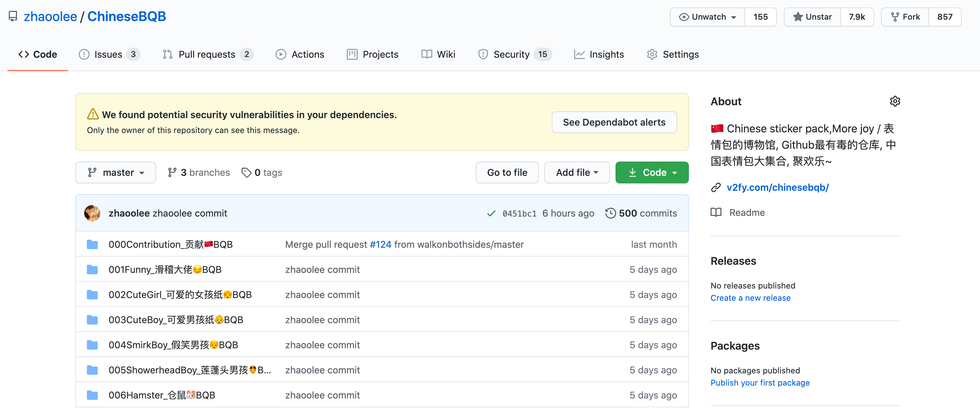View the 3 branches list
Viewport: 980px width, 408px height.
[199, 172]
